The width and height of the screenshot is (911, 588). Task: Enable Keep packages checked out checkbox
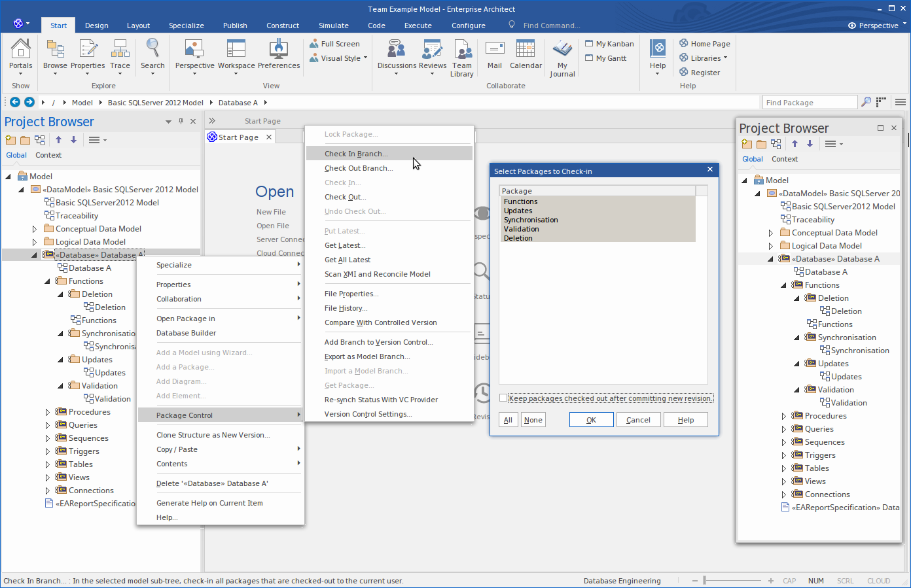point(503,398)
